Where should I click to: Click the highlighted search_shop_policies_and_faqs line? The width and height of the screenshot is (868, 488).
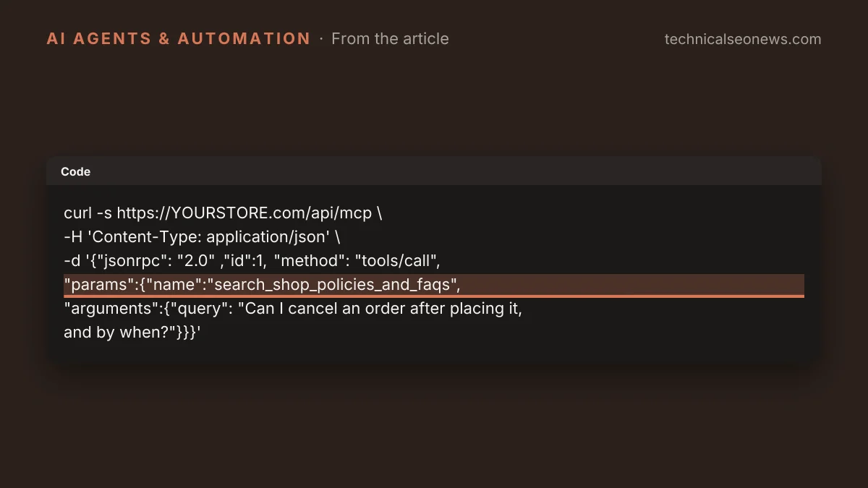[x=434, y=285]
